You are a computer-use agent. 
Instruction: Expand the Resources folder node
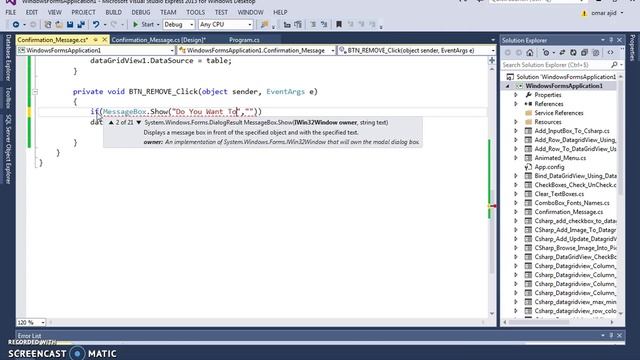pyautogui.click(x=516, y=122)
